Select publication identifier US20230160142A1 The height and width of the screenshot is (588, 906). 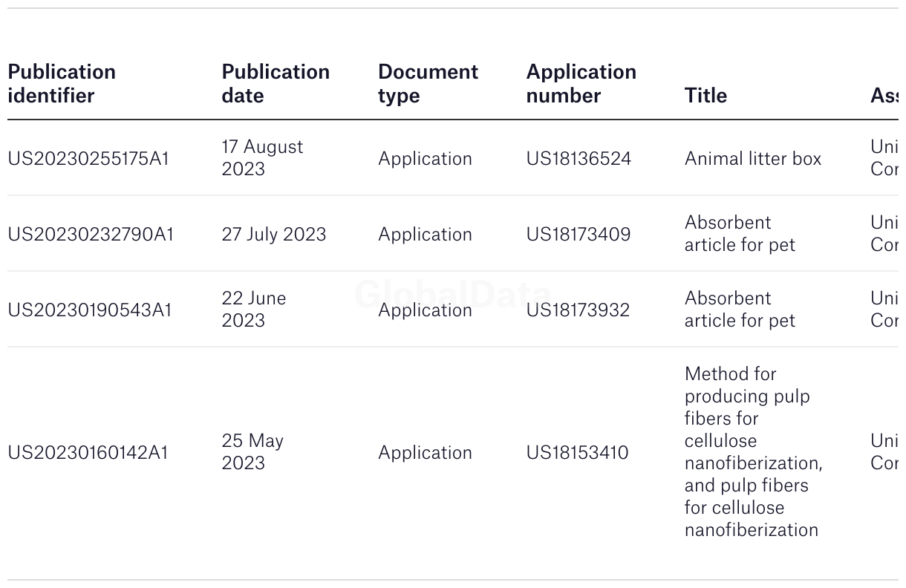pos(88,453)
